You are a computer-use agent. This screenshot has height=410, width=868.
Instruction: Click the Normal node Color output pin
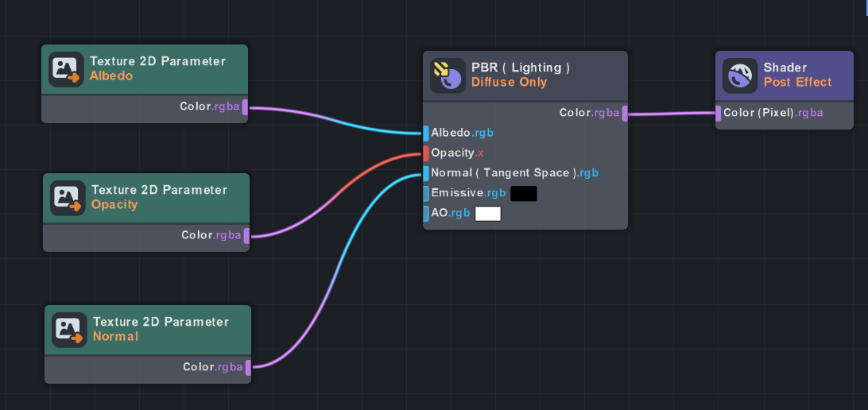pos(248,367)
